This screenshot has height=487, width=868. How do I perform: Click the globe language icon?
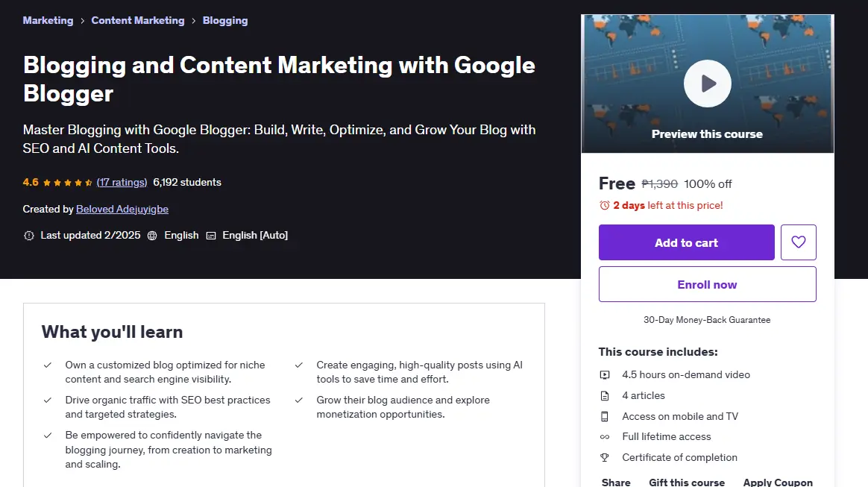coord(152,236)
